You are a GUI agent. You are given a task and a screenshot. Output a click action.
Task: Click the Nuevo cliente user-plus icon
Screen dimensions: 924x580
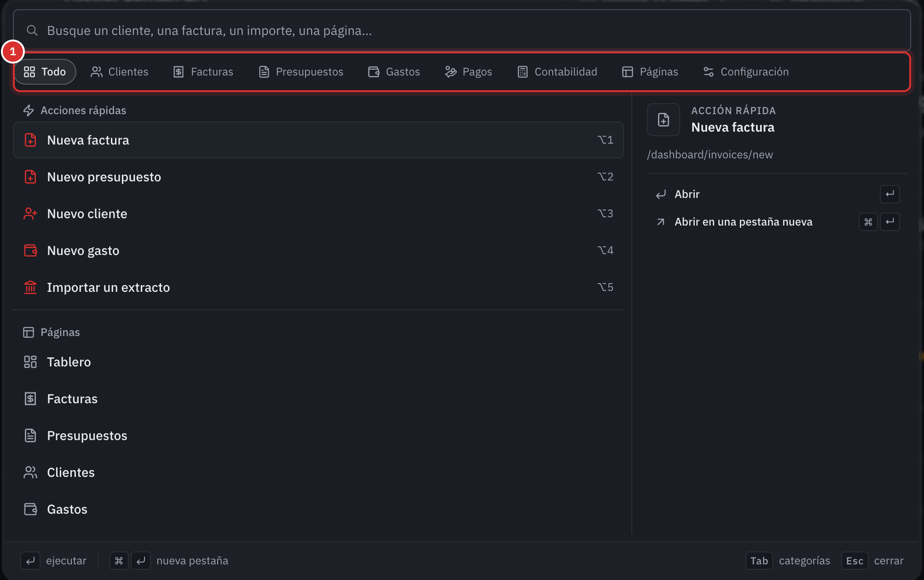click(30, 214)
